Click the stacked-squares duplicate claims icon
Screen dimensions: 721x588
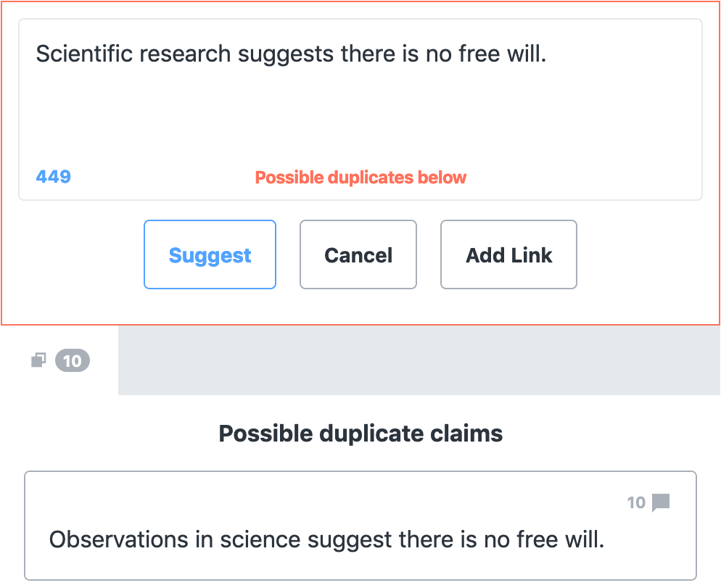38,360
